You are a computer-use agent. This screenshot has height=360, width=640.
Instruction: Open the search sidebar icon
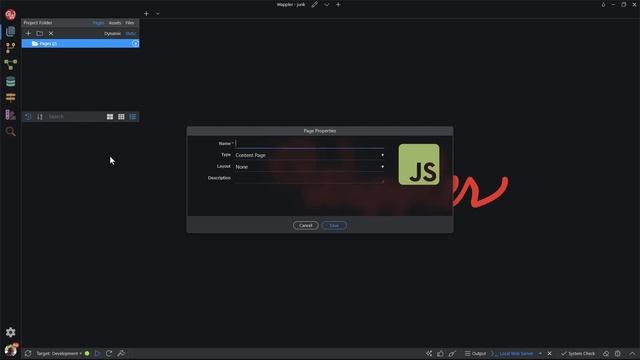tap(11, 131)
